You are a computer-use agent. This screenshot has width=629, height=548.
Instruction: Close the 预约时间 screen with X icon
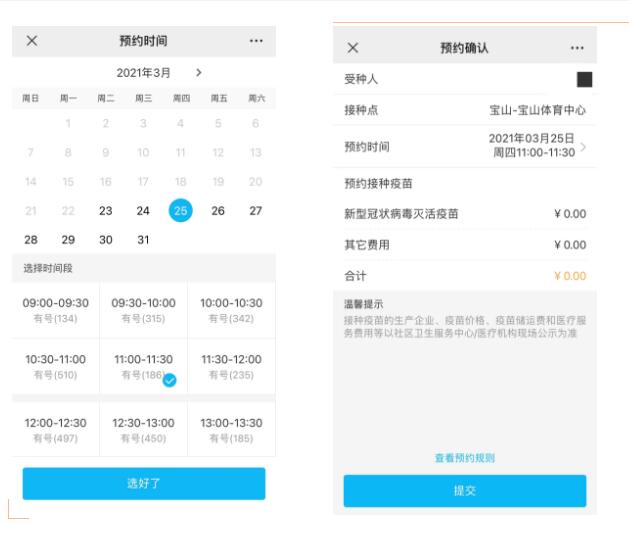click(32, 41)
